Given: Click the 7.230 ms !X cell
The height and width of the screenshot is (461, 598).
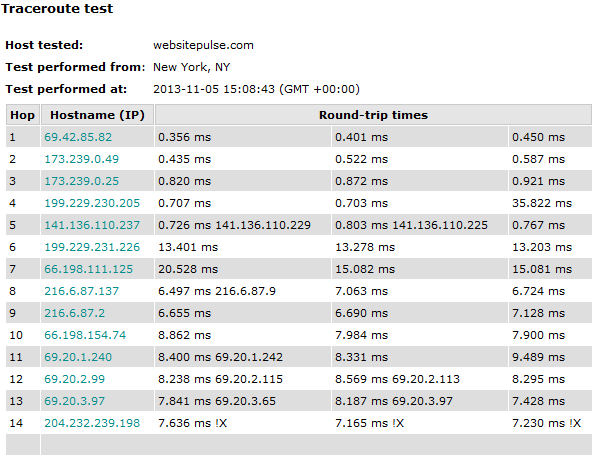Looking at the screenshot, I should pos(550,423).
